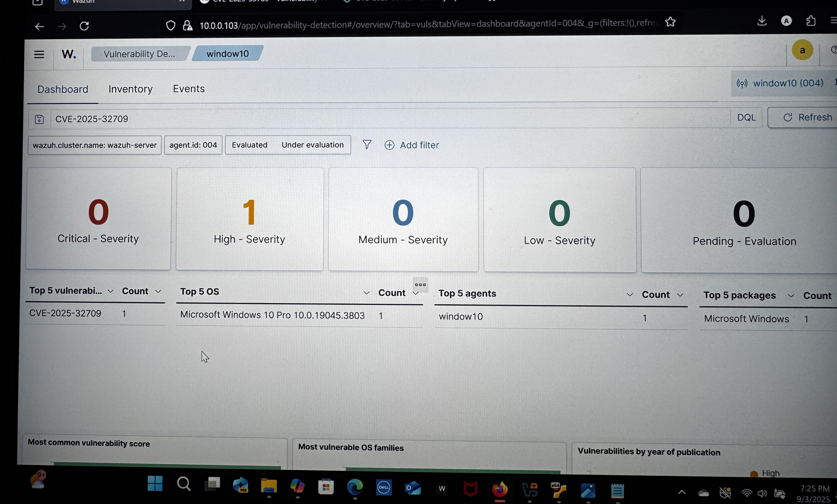Open Outlook from the taskbar

(413, 488)
